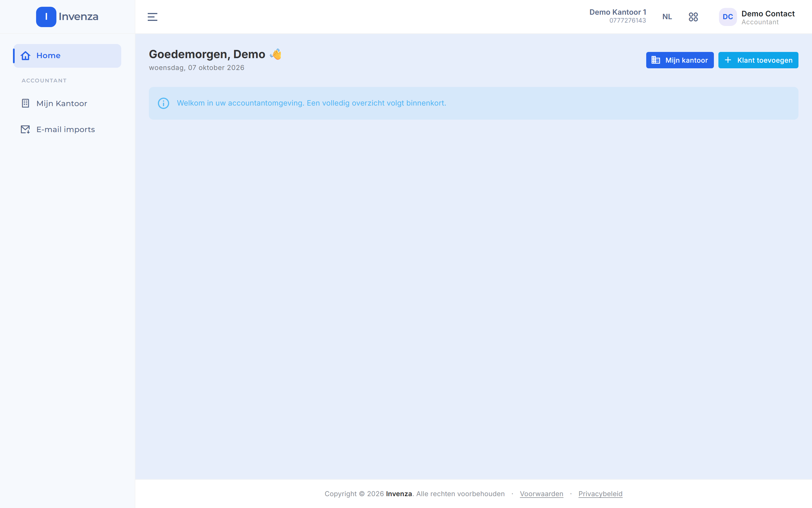This screenshot has width=812, height=508.
Task: Toggle the sidebar hamburger menu
Action: 152,17
